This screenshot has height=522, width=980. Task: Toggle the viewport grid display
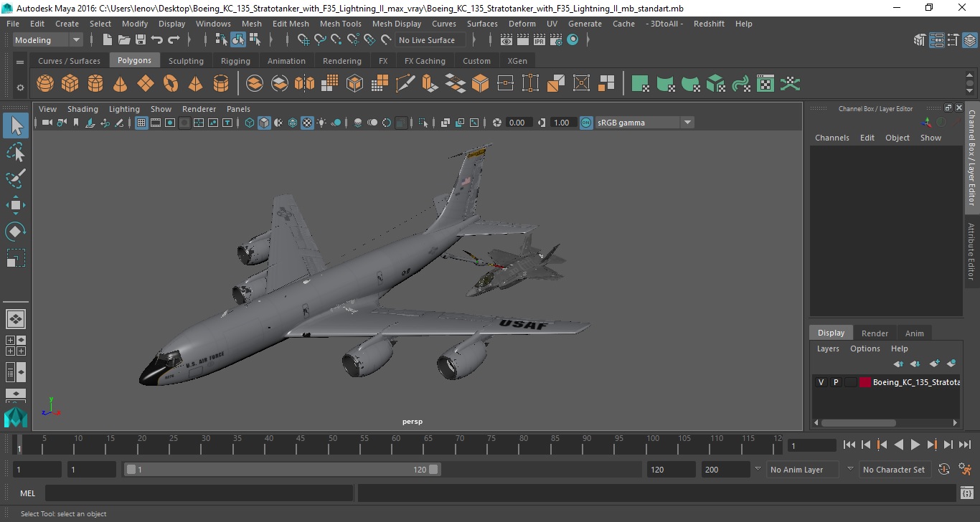(x=141, y=123)
